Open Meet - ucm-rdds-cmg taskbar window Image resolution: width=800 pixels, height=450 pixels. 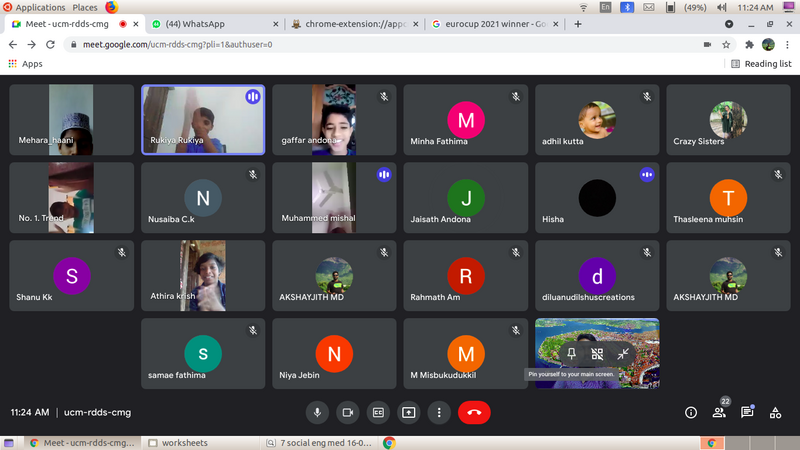pyautogui.click(x=83, y=443)
